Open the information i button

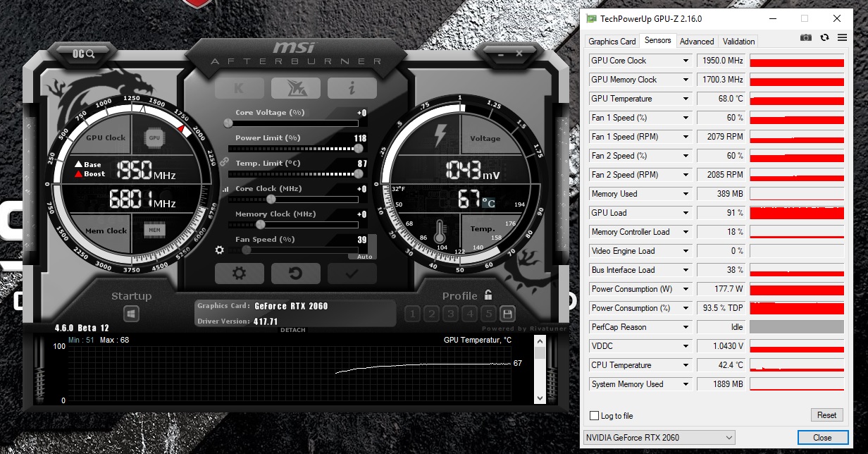352,88
